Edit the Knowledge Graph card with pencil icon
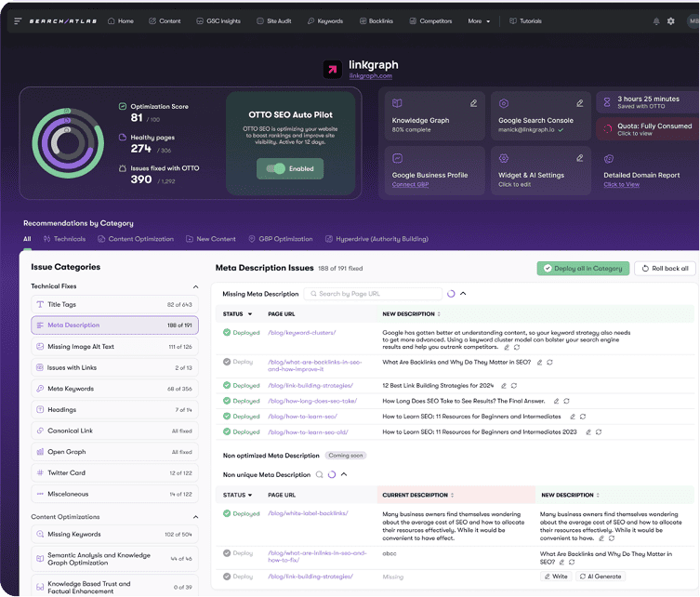Viewport: 700px width, 597px height. click(473, 103)
